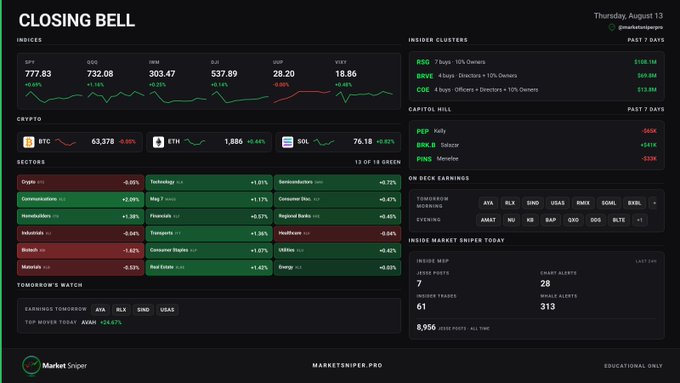This screenshot has width=680, height=383.
Task: Open the QQQ sparkline chart
Action: (116, 96)
